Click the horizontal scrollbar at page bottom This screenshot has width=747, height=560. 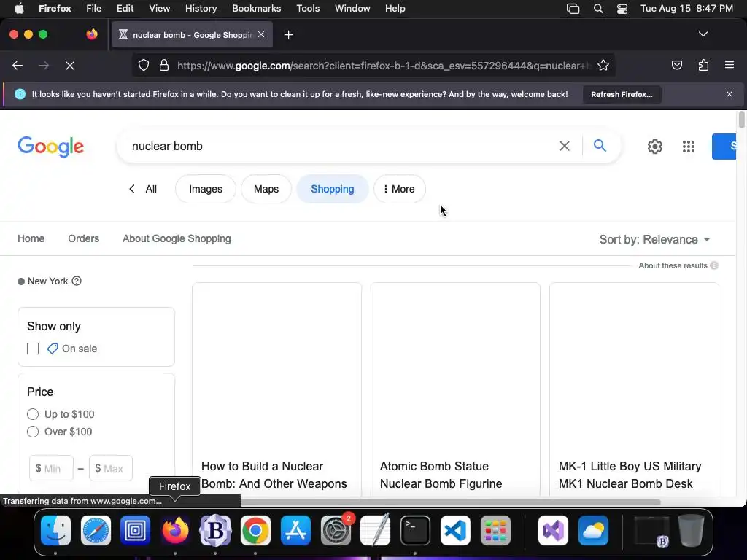(x=450, y=502)
